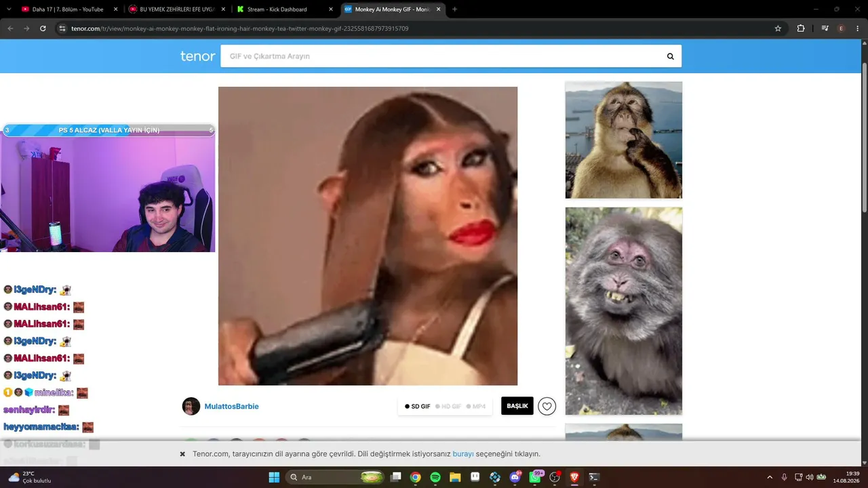Open the MulattosBarbie username link
The image size is (868, 488).
pos(232,407)
